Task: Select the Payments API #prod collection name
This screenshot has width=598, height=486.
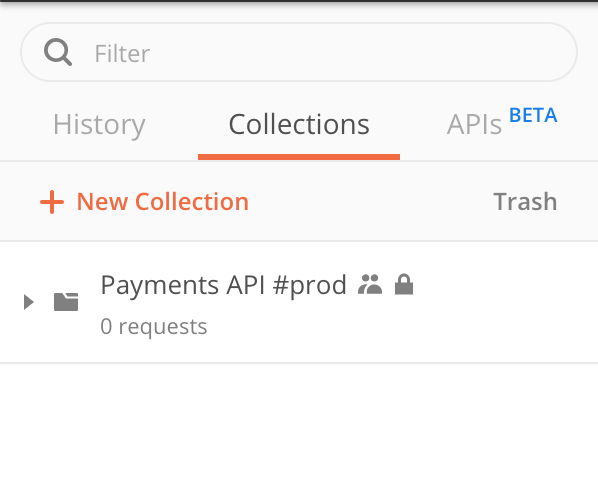Action: [223, 285]
